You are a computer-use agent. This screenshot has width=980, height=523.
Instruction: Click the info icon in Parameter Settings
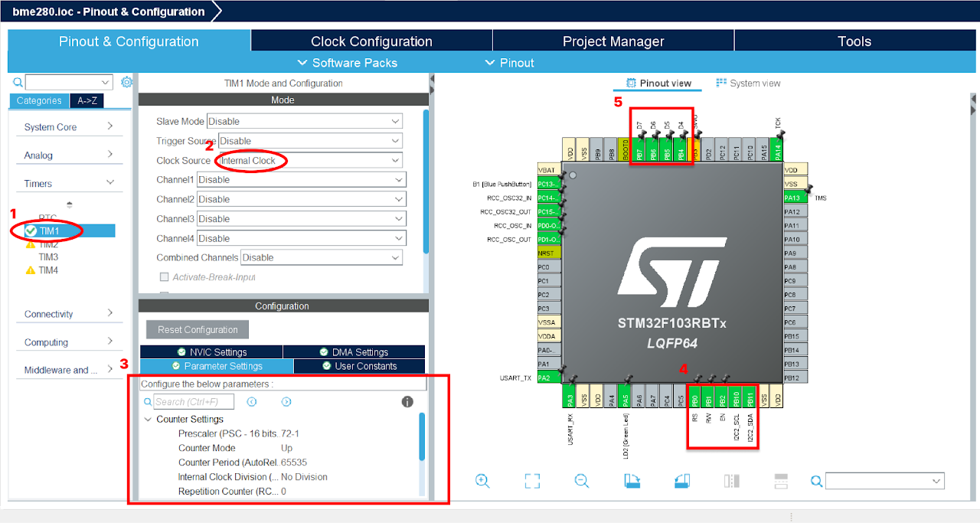point(407,401)
